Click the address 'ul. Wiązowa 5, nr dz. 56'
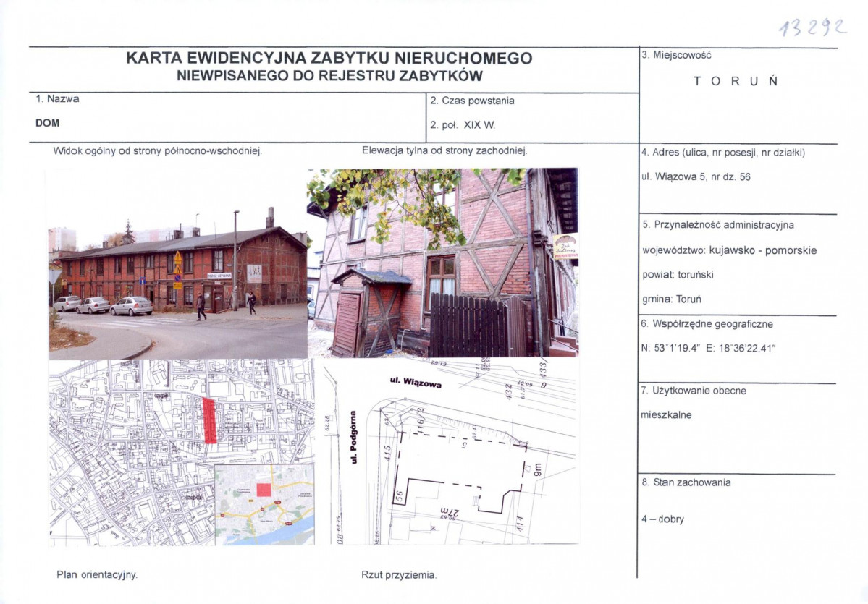This screenshot has height=604, width=868. click(696, 177)
